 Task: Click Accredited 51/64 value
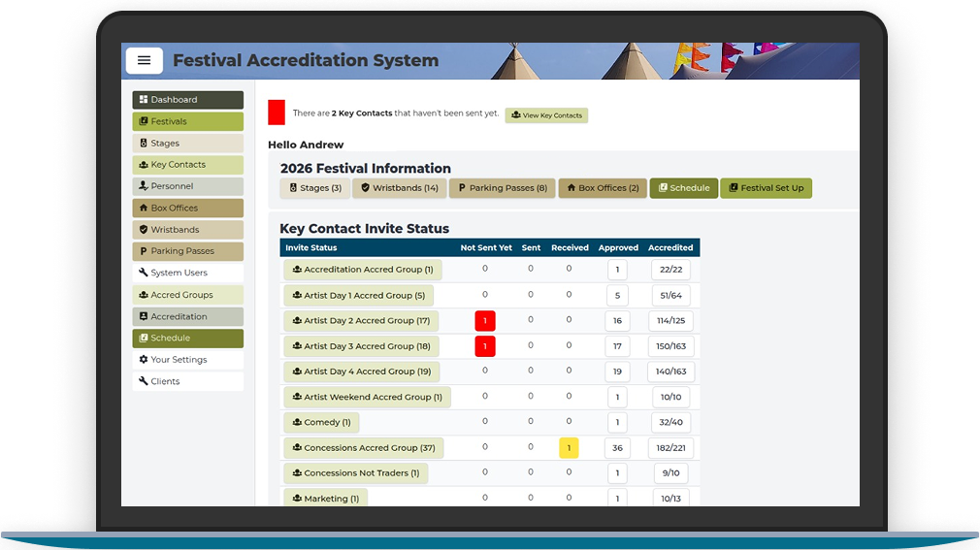[x=670, y=296]
